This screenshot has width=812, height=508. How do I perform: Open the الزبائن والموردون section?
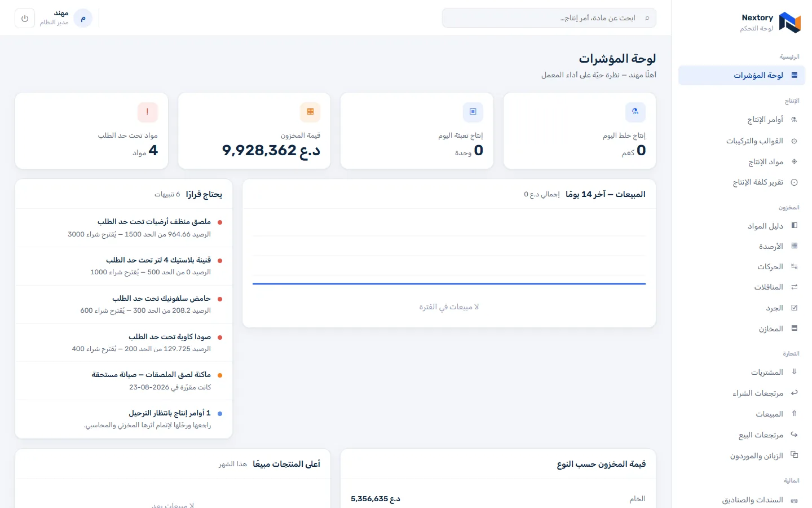[x=742, y=456]
